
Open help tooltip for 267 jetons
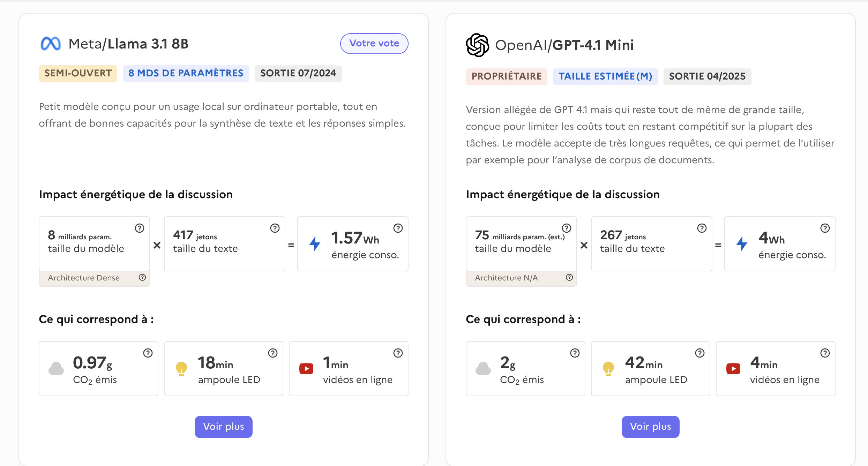pyautogui.click(x=702, y=228)
